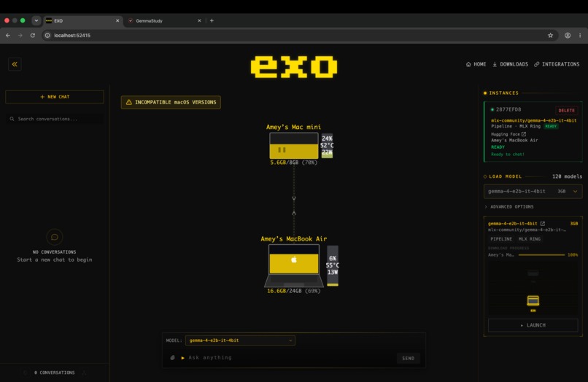The image size is (588, 382).
Task: Click the 120 models count
Action: [x=567, y=176]
